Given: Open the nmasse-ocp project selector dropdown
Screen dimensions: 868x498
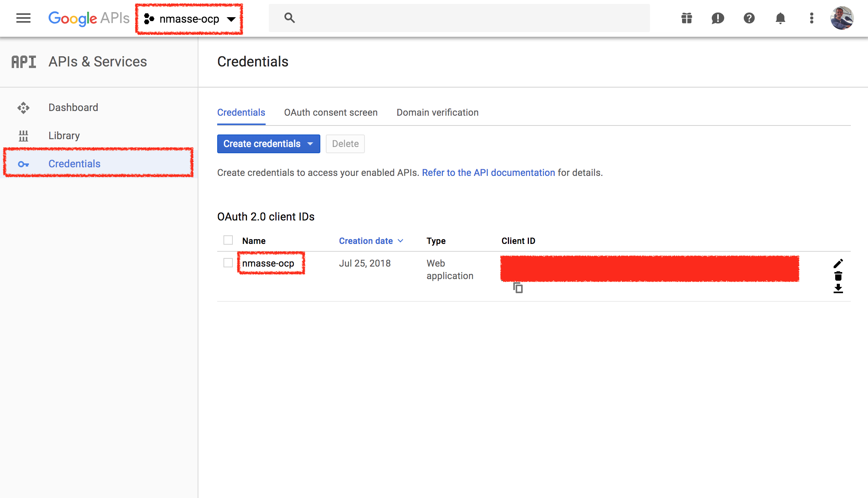Looking at the screenshot, I should click(189, 19).
